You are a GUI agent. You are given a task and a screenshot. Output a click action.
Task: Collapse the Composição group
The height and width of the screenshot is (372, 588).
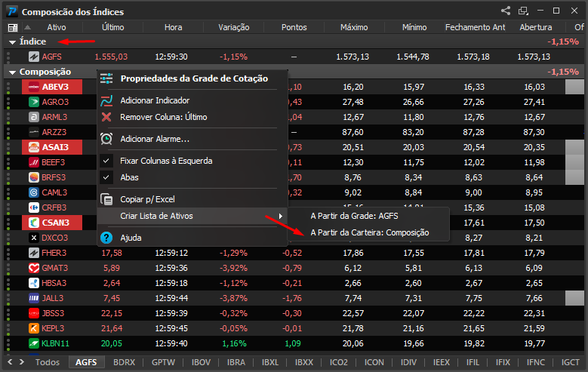tap(12, 72)
